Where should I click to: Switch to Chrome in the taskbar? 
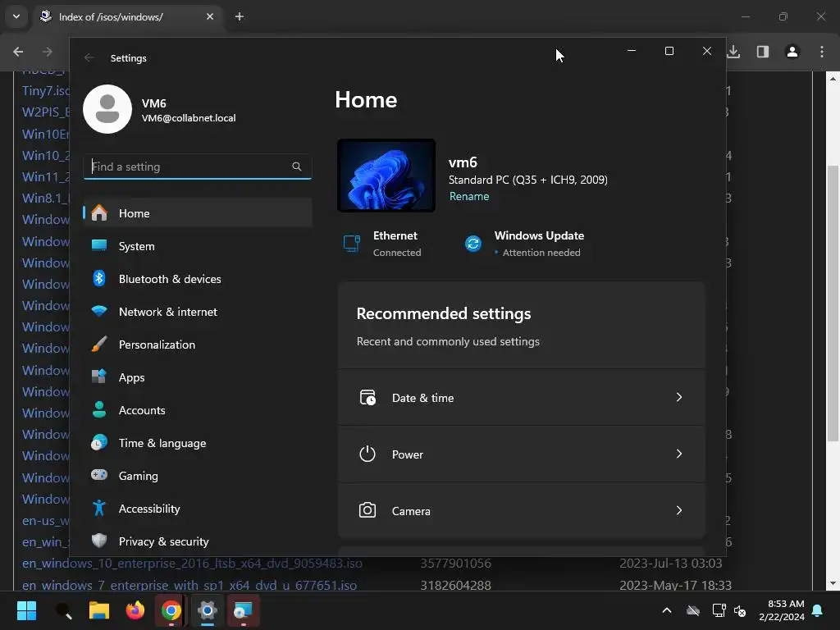[171, 610]
